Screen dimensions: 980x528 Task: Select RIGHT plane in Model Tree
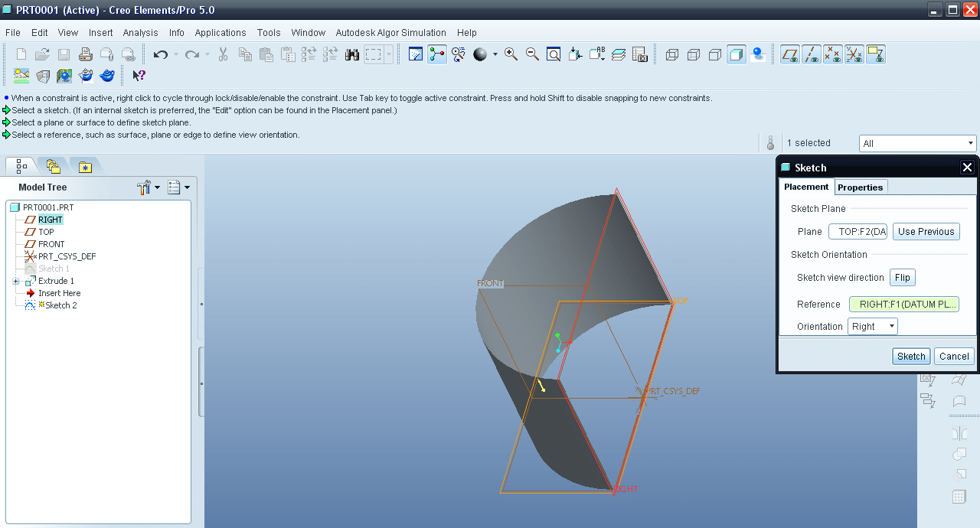coord(51,220)
